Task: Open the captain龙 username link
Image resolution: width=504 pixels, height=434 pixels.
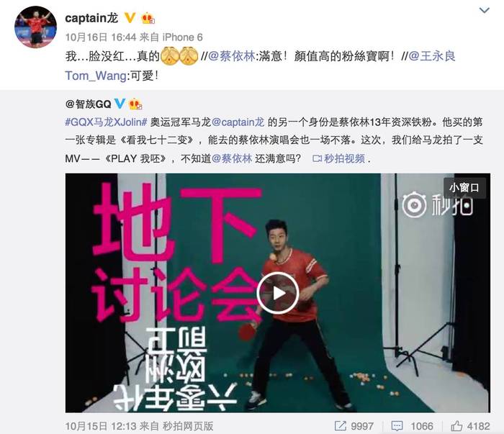Action: pyautogui.click(x=91, y=18)
